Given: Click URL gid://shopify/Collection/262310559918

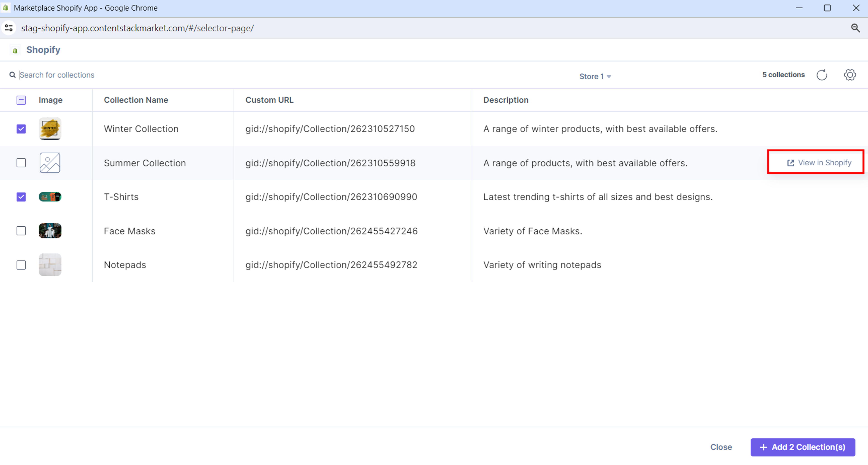Looking at the screenshot, I should coord(330,163).
